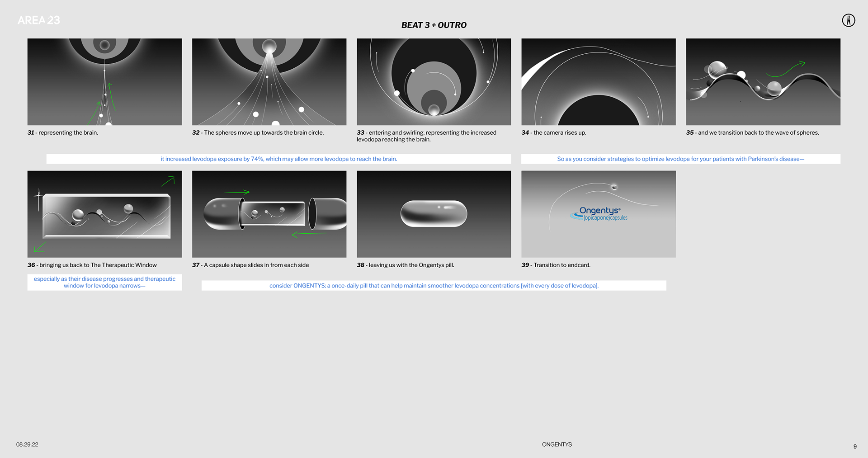Screen dimensions: 868x458
Task: Click caption "31 - representing the brain."
Action: pyautogui.click(x=63, y=132)
